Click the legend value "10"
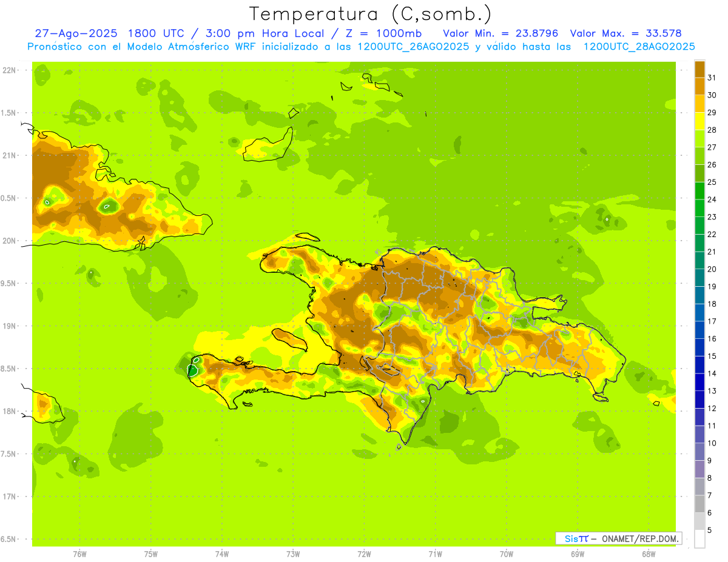The width and height of the screenshot is (728, 562). pyautogui.click(x=712, y=443)
